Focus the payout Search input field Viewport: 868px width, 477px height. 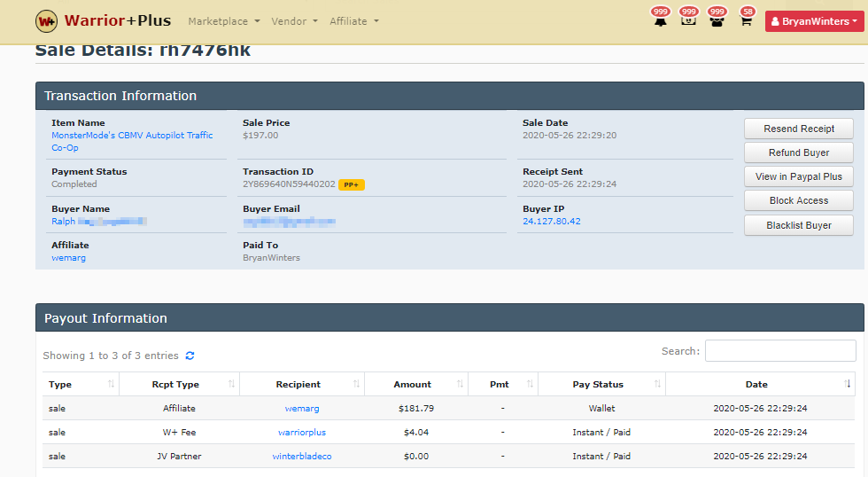(x=780, y=351)
